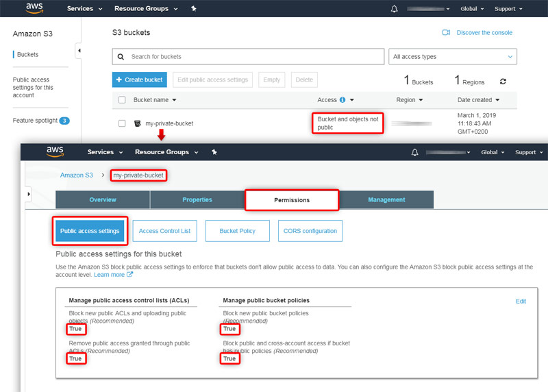The image size is (548, 392).
Task: Click the Empty button
Action: tap(271, 79)
